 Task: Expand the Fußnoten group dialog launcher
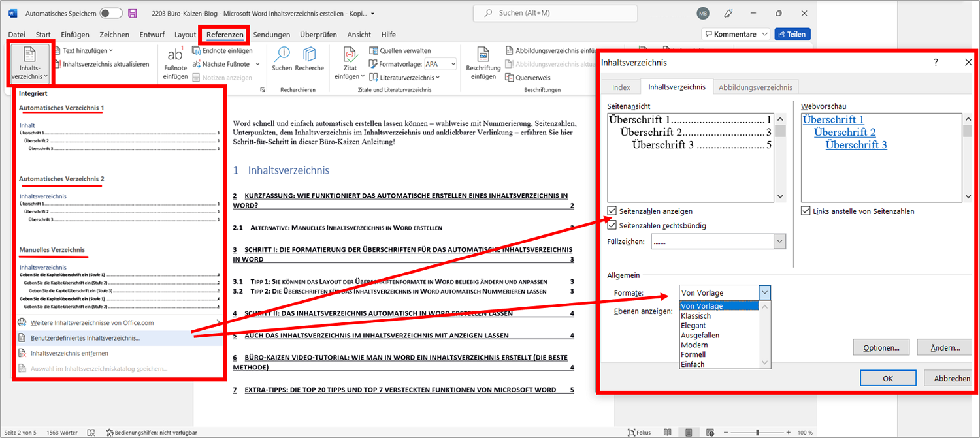tap(263, 89)
